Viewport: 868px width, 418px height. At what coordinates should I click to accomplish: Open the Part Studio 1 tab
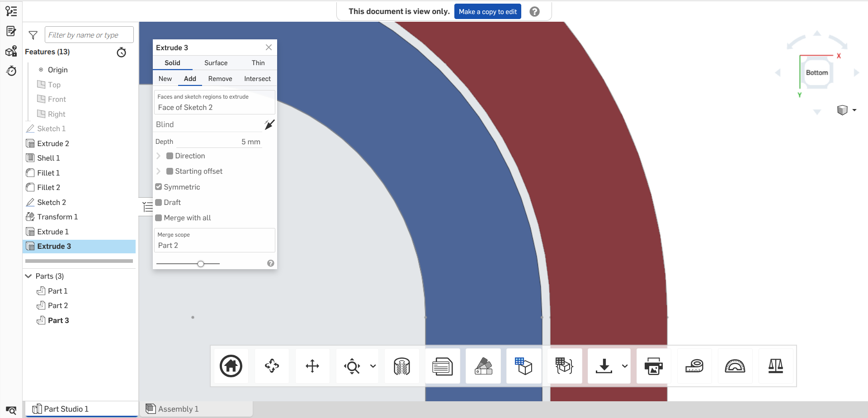[x=81, y=409]
